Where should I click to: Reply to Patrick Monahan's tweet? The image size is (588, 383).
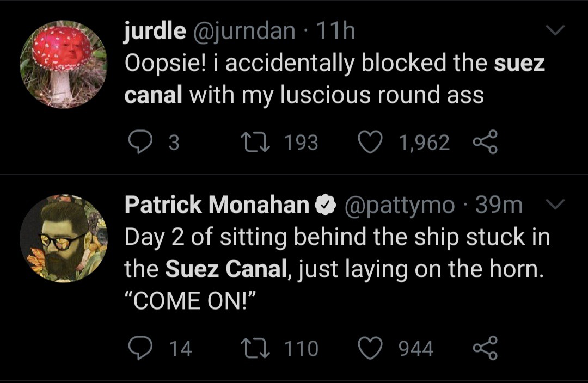tap(139, 348)
